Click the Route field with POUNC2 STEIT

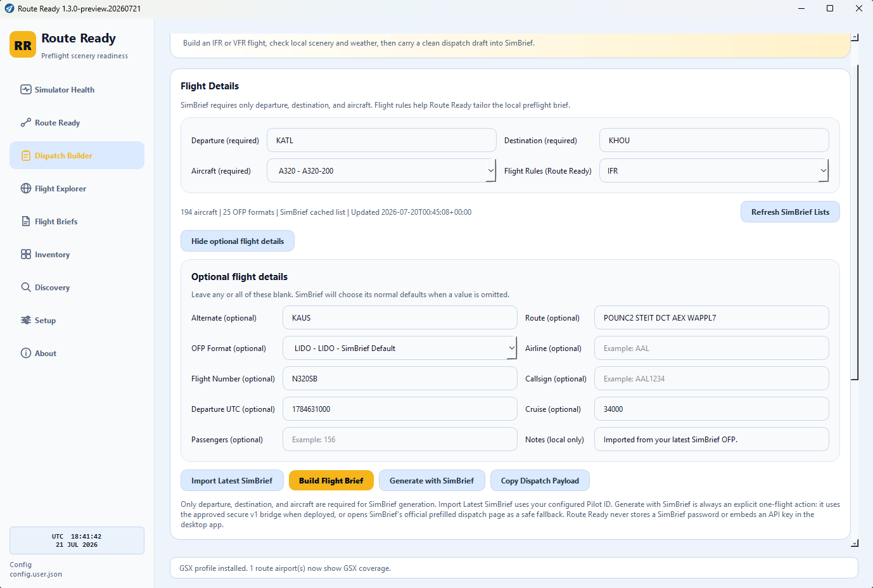pos(711,317)
